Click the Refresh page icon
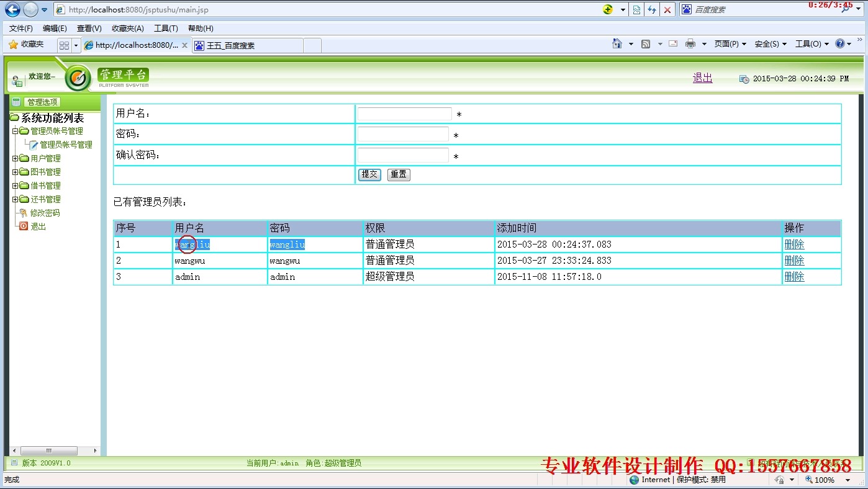Viewport: 868px width, 489px height. point(652,9)
